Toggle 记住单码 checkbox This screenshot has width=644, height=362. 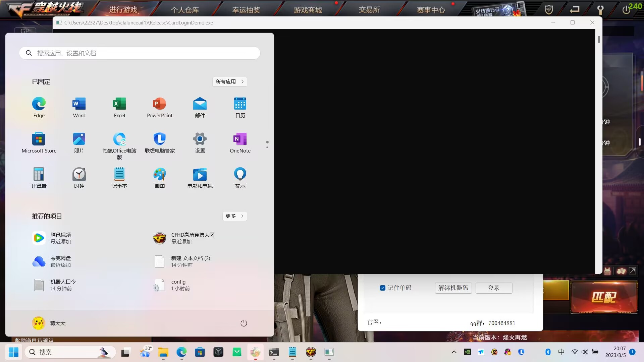(x=382, y=288)
